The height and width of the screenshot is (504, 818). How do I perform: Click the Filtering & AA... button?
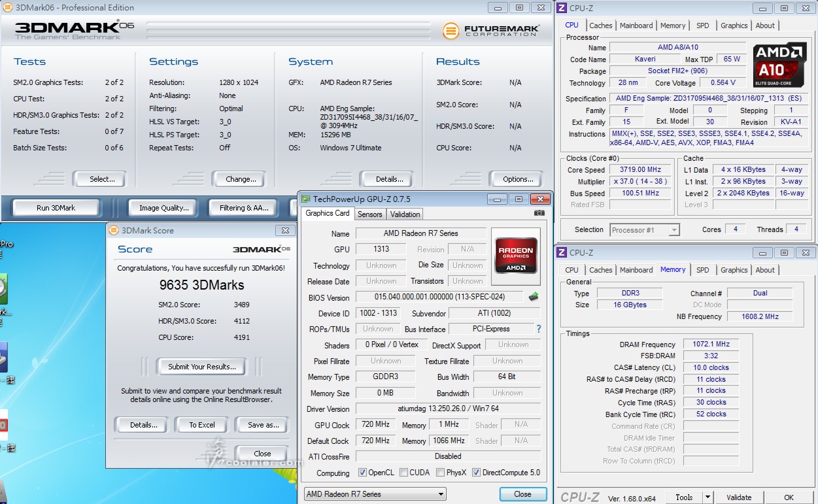[244, 208]
